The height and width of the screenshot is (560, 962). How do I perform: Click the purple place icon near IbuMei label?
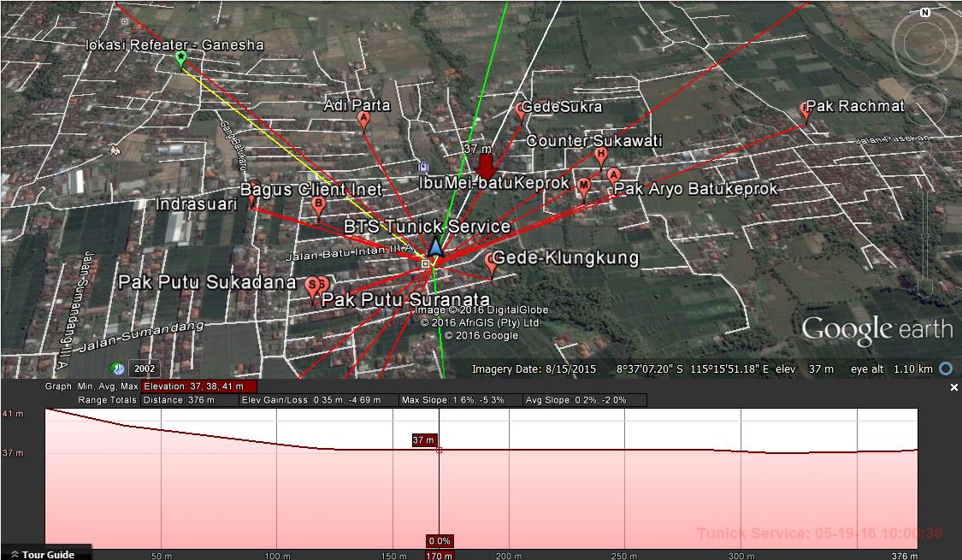pos(422,166)
